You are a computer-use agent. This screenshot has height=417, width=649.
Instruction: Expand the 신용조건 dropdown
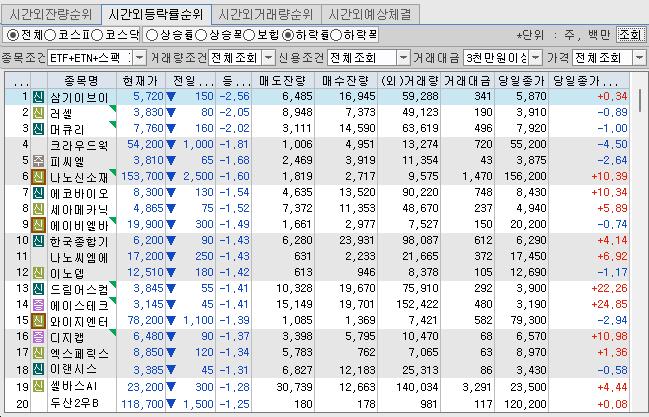404,58
